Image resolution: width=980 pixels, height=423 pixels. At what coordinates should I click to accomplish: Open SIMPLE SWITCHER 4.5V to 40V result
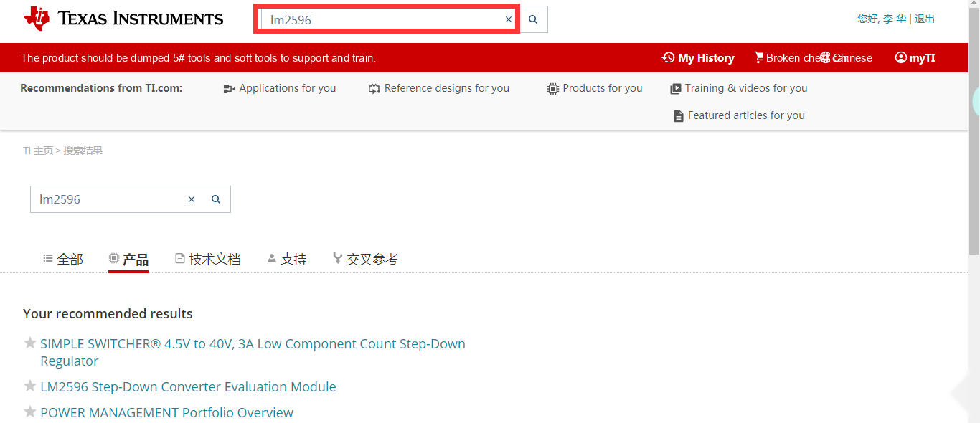click(253, 352)
